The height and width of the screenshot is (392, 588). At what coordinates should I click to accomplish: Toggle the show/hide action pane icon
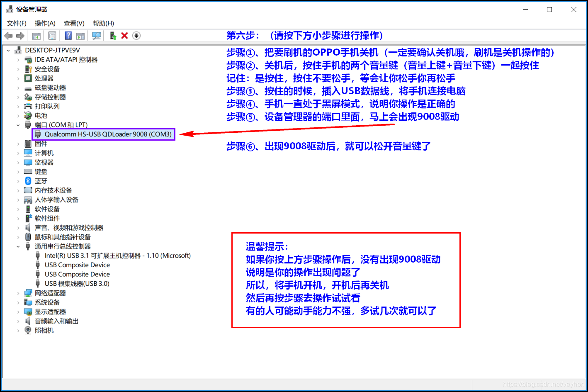click(x=80, y=36)
